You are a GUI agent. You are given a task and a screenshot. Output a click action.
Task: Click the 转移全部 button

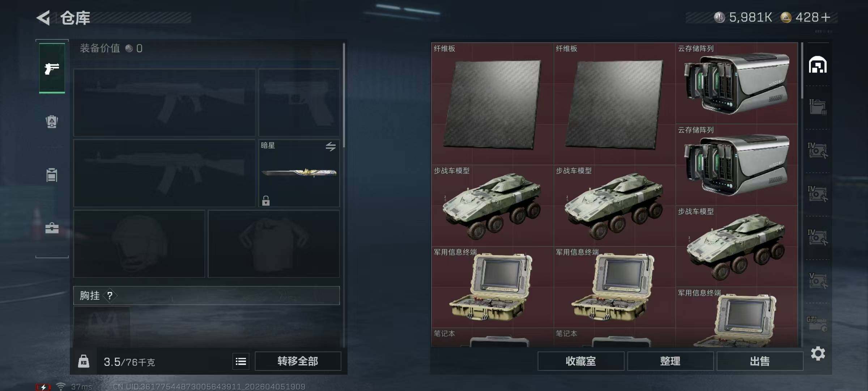[x=298, y=361]
